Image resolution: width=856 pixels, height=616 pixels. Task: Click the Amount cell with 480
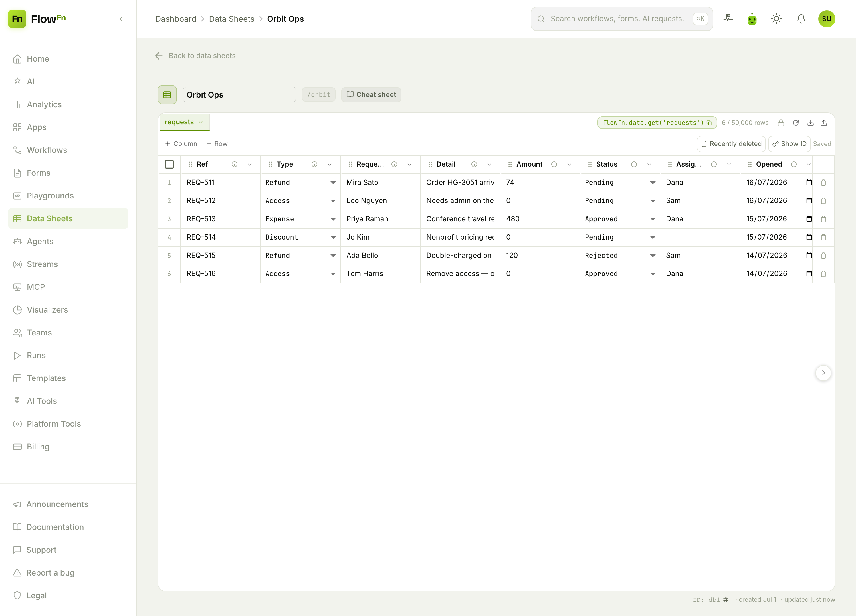tap(540, 219)
